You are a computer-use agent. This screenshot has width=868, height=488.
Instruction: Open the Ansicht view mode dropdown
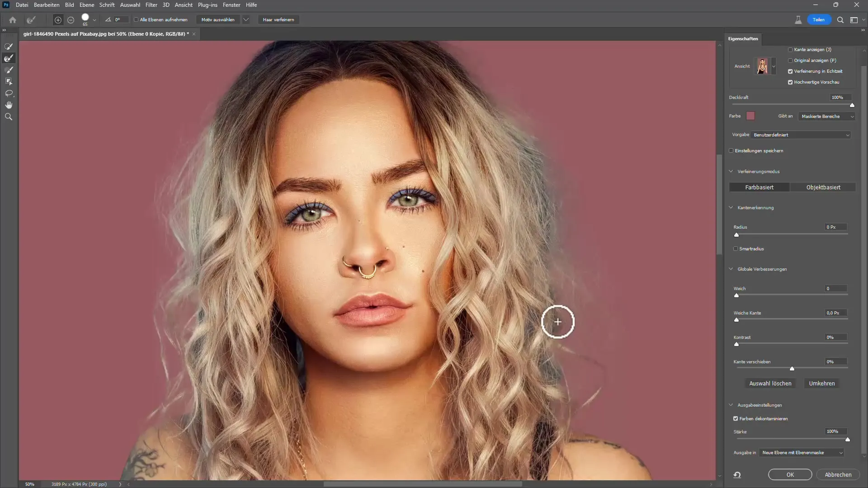(x=774, y=66)
